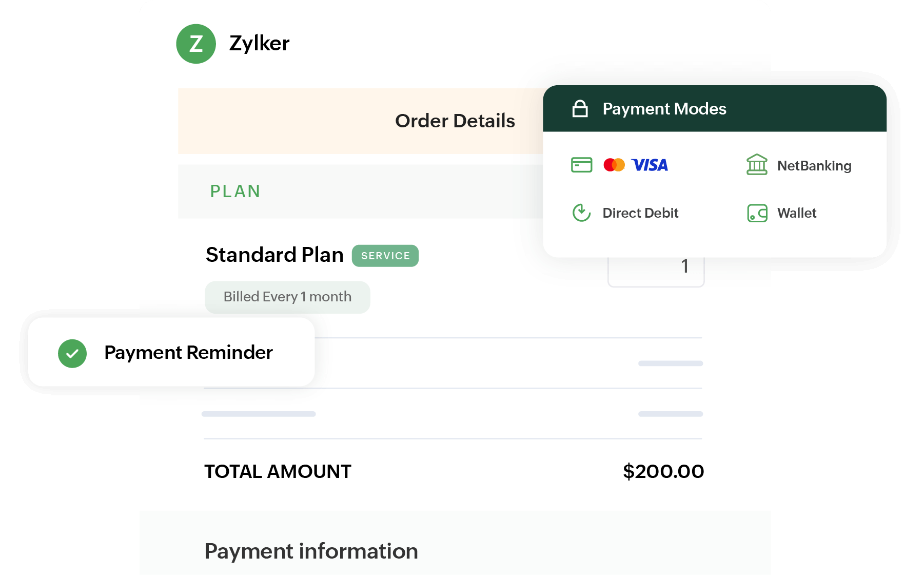The image size is (924, 575).
Task: Click the Zylker company logo
Action: click(195, 44)
